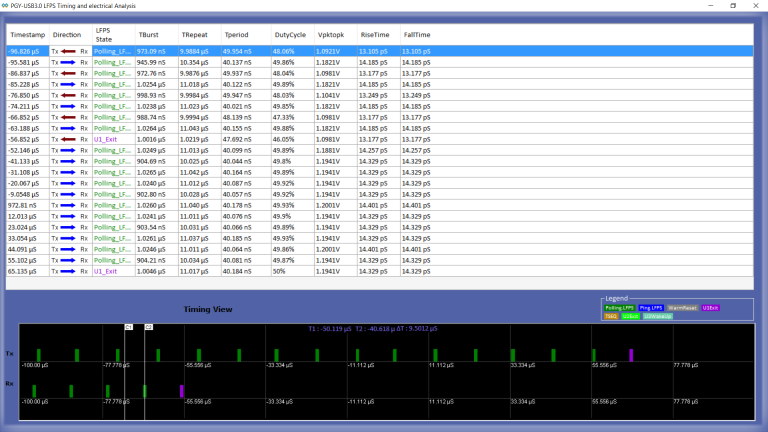The width and height of the screenshot is (768, 432).
Task: Click the TRepeat value 10.354 µS
Action: coord(194,62)
